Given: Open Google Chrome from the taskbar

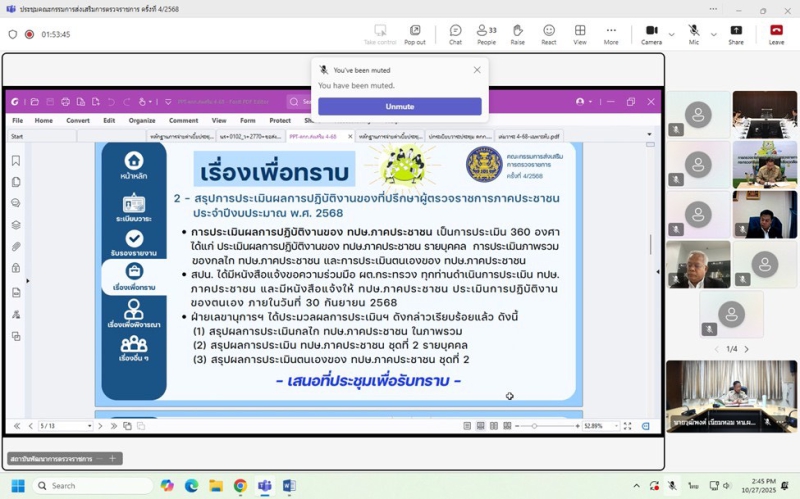Looking at the screenshot, I should 240,486.
